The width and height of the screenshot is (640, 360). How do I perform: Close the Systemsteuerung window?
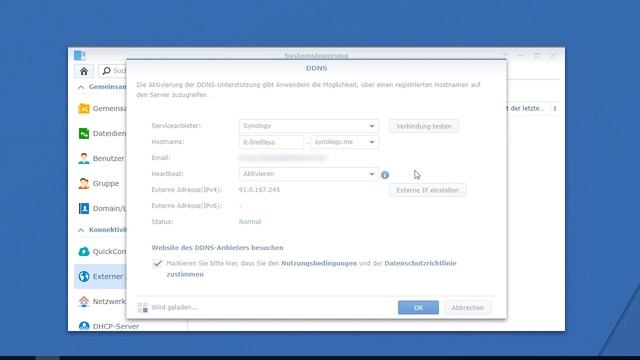click(553, 55)
